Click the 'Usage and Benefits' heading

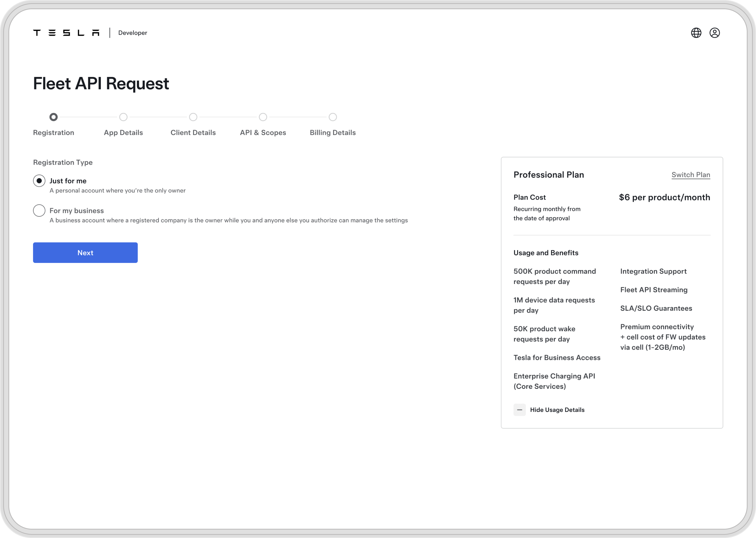[546, 253]
